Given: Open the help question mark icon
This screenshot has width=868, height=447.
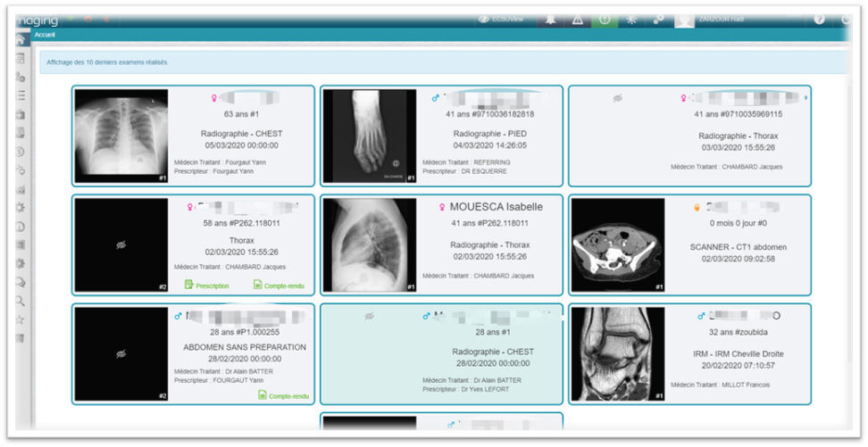Looking at the screenshot, I should (819, 20).
